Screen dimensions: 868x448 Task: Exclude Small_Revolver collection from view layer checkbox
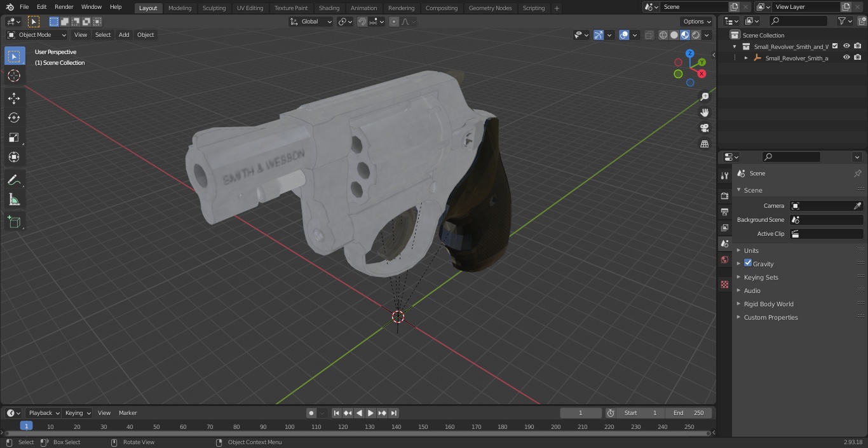(x=835, y=46)
